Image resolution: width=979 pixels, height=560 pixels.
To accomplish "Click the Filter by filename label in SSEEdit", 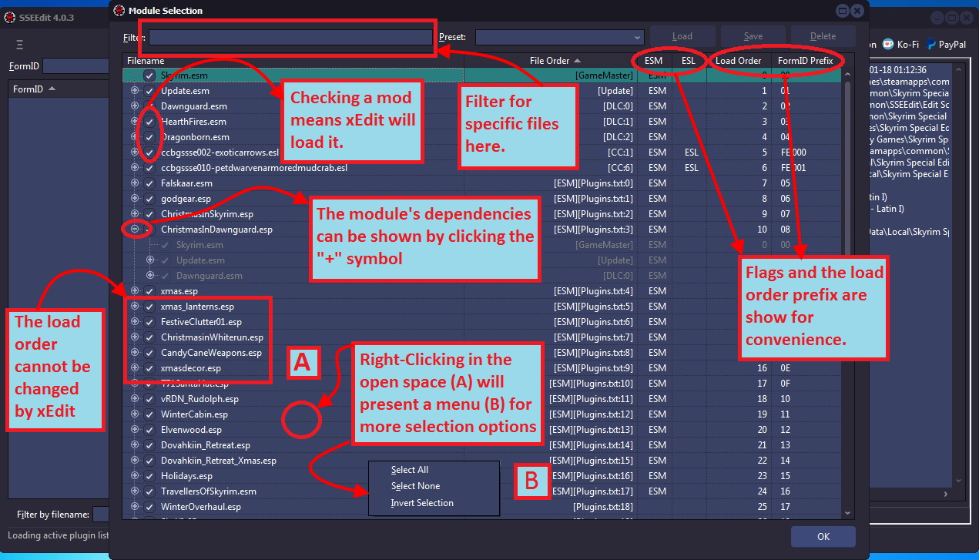I will pos(53,514).
